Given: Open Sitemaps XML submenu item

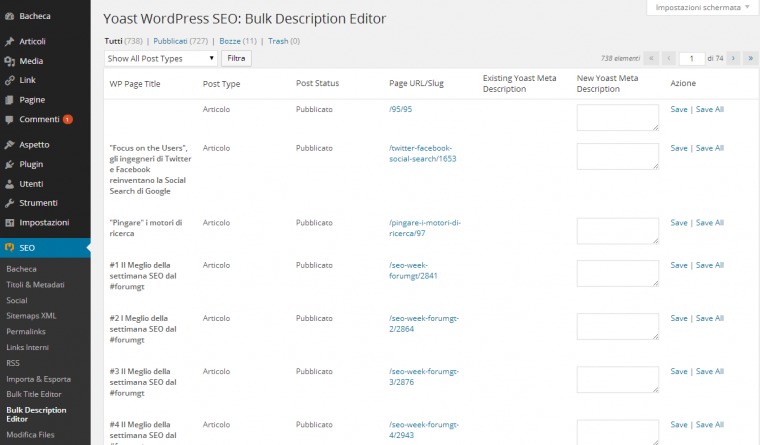Looking at the screenshot, I should click(31, 316).
